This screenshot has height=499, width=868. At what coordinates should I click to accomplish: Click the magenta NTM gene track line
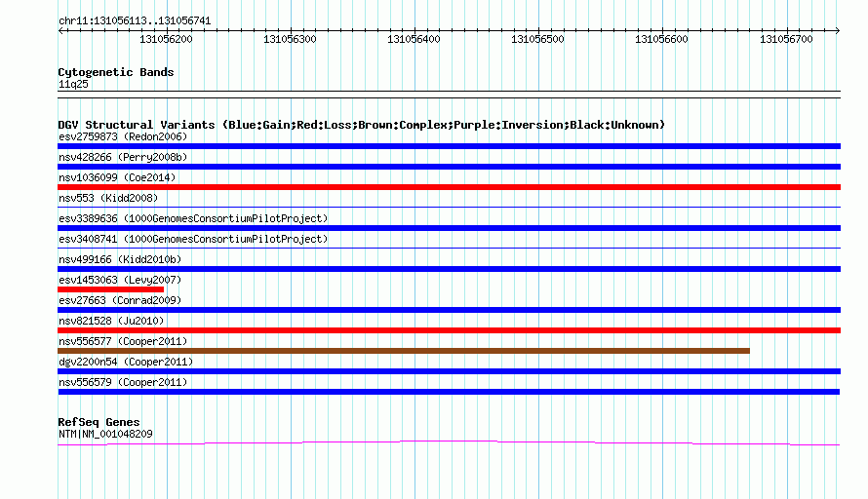coord(449,443)
